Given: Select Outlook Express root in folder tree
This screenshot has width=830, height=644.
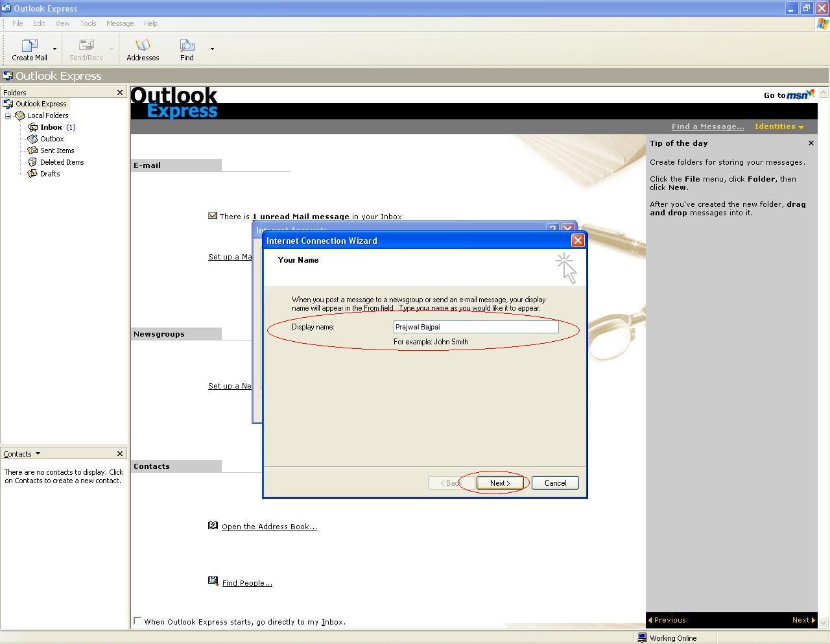Looking at the screenshot, I should click(x=41, y=104).
